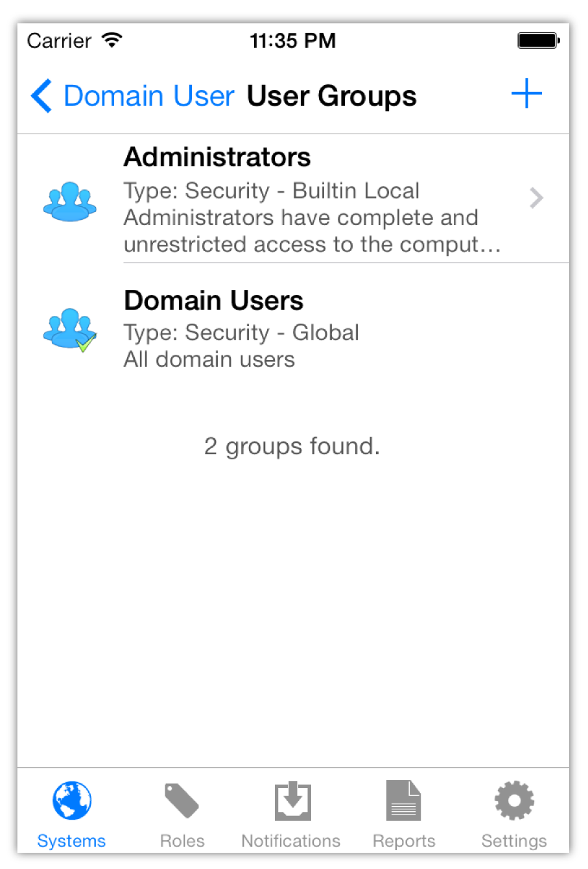Open the Roles tag icon
The width and height of the screenshot is (588, 869).
click(x=182, y=801)
